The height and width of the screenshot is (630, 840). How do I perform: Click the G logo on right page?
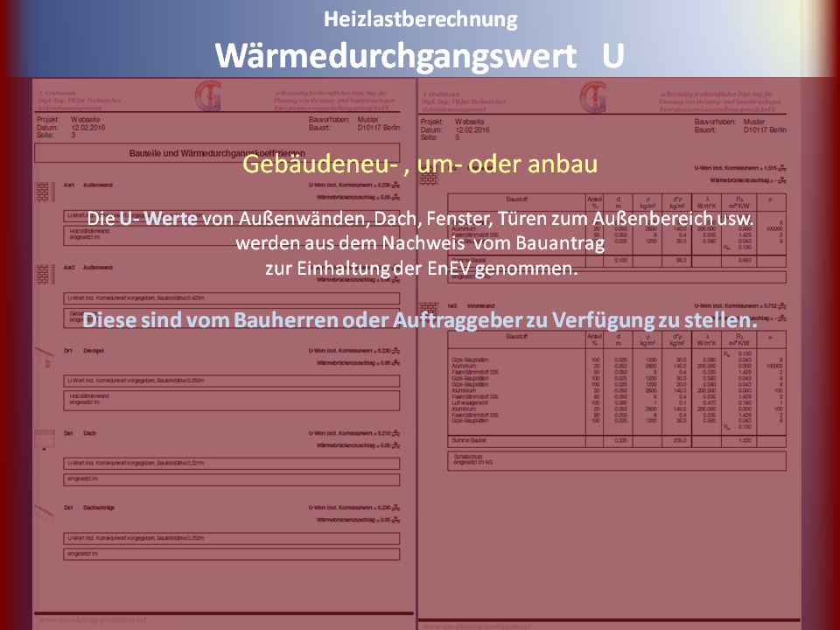(595, 94)
